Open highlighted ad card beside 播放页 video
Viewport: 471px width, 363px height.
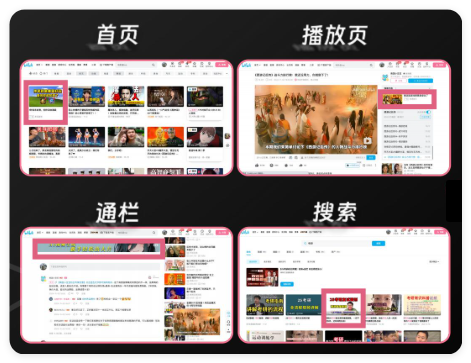407,99
